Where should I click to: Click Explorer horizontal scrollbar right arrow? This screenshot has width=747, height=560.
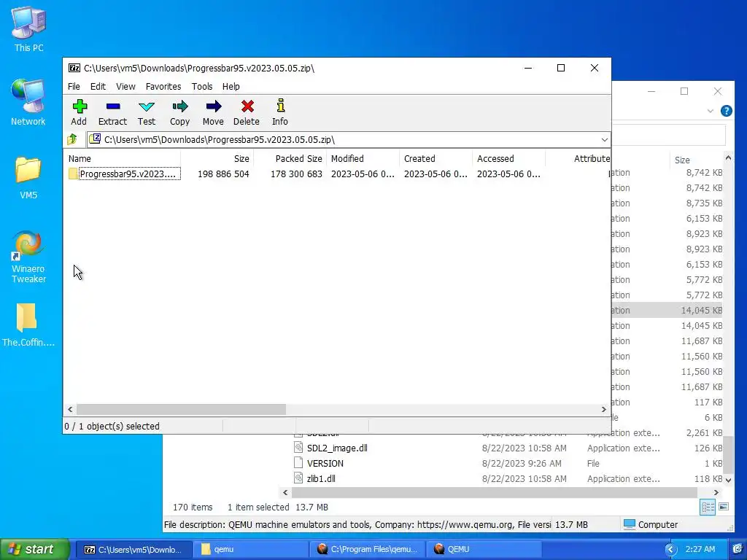716,492
